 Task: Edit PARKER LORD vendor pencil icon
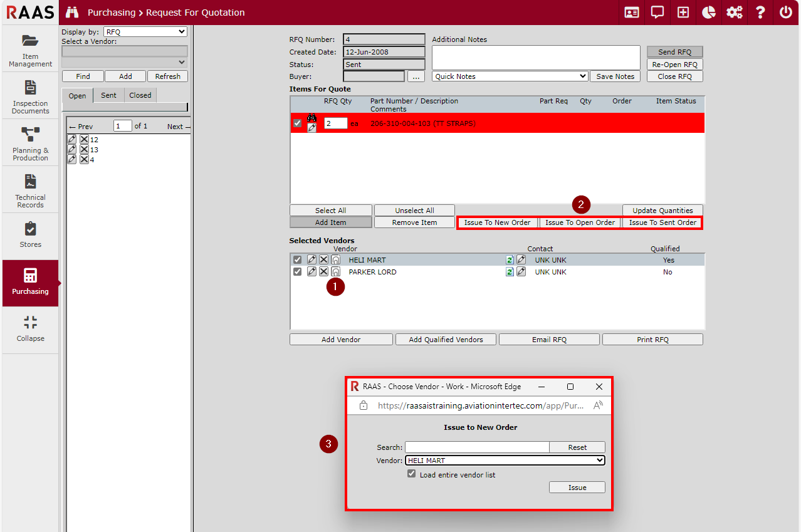(x=311, y=272)
